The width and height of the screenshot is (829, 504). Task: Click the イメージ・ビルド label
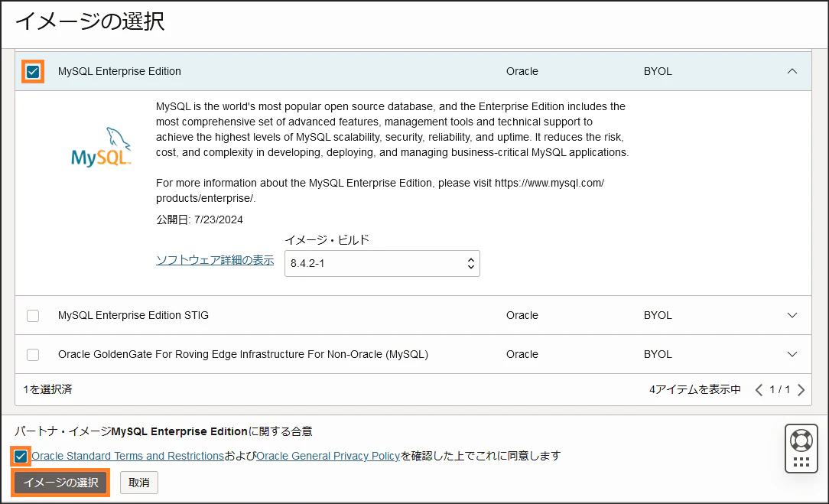coord(327,240)
